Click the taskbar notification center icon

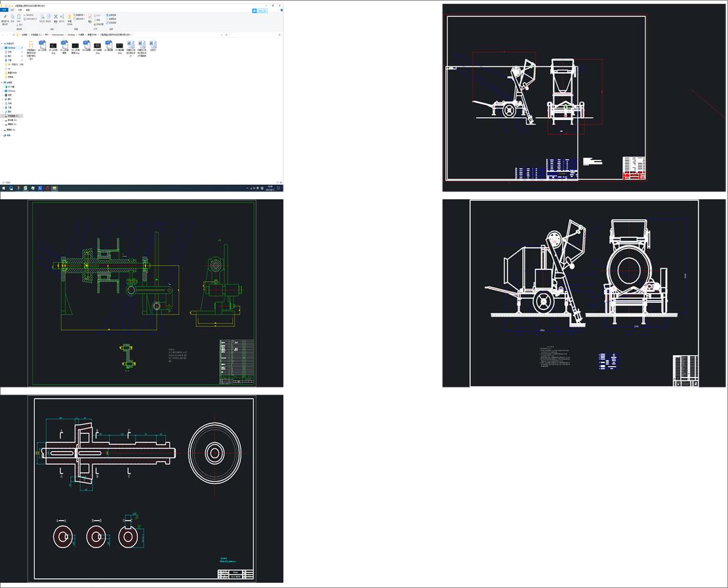279,188
